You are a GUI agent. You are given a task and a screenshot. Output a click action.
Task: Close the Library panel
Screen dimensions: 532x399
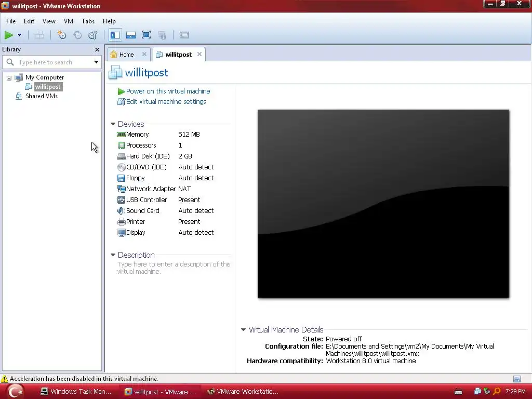point(97,49)
